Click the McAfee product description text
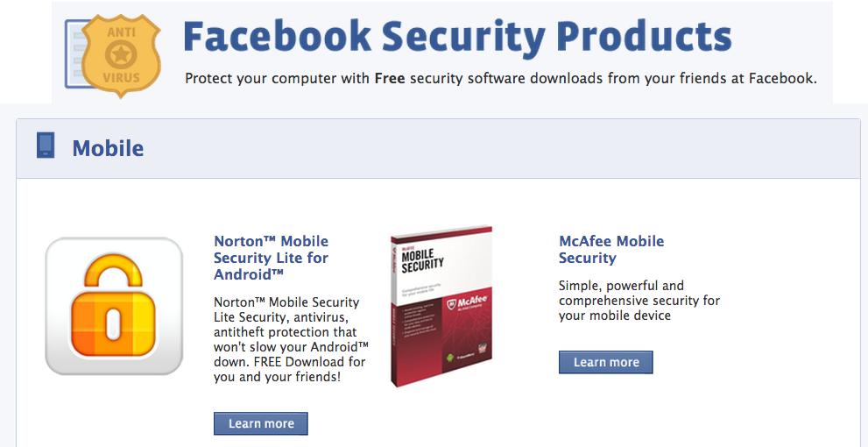 (x=639, y=300)
